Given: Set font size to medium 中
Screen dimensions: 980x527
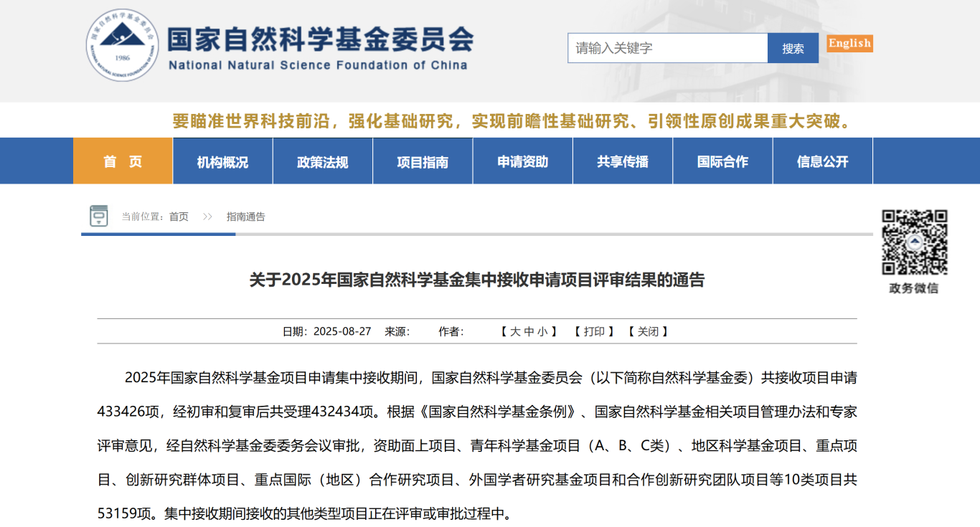Looking at the screenshot, I should click(529, 331).
